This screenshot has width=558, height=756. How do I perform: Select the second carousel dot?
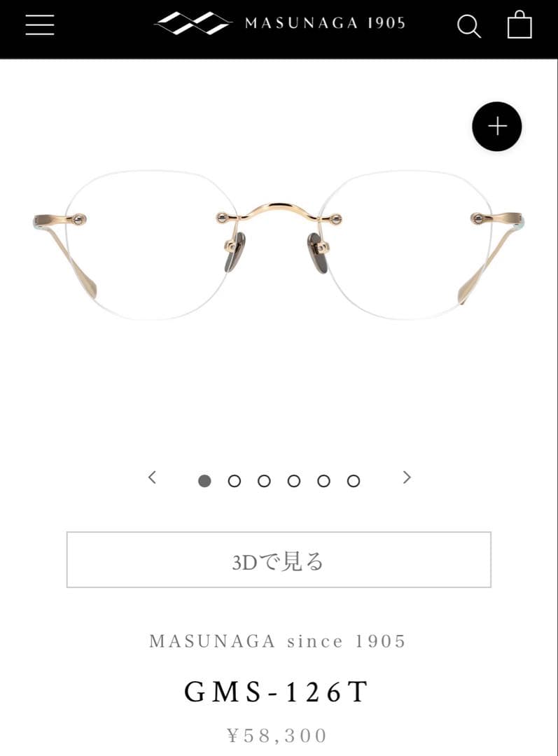235,481
